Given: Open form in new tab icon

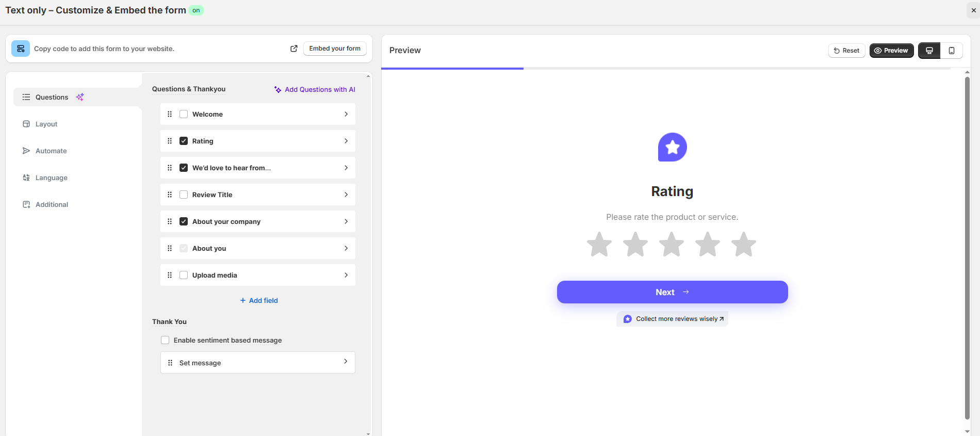Looking at the screenshot, I should (x=294, y=49).
